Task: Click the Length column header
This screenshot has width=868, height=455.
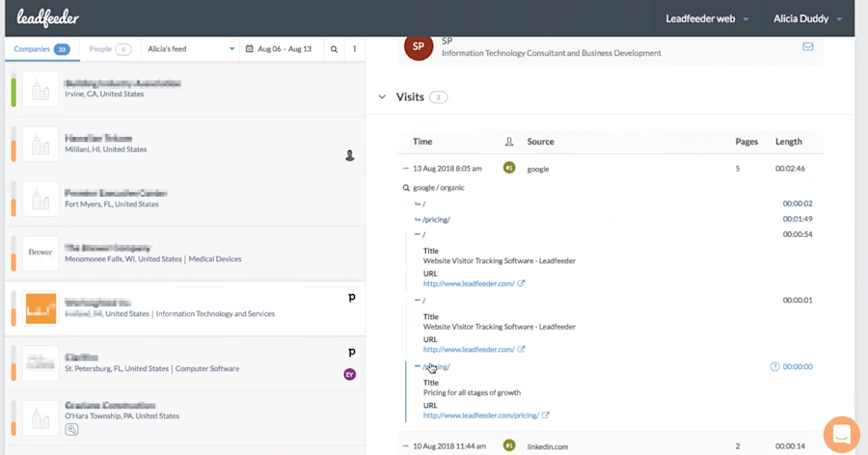Action: click(788, 142)
